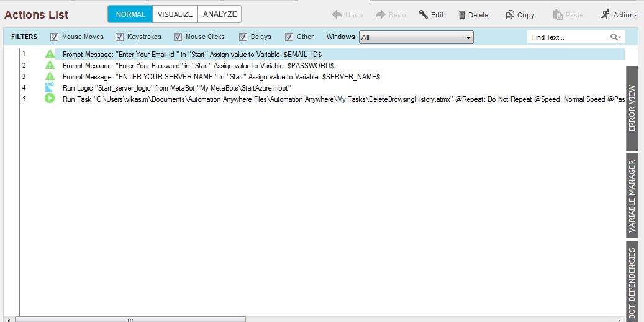The height and width of the screenshot is (322, 644).
Task: Open the VARIABLE MANAGER side tab
Action: click(632, 195)
